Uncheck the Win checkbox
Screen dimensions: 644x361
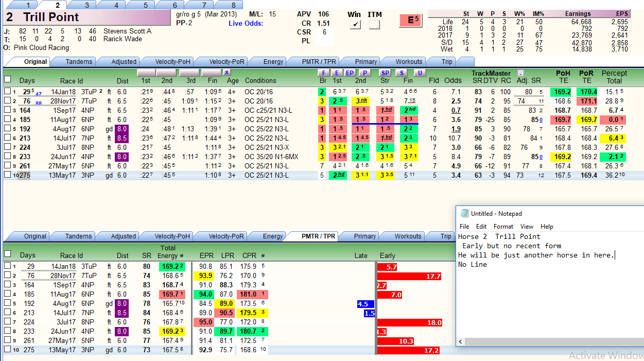click(x=355, y=25)
